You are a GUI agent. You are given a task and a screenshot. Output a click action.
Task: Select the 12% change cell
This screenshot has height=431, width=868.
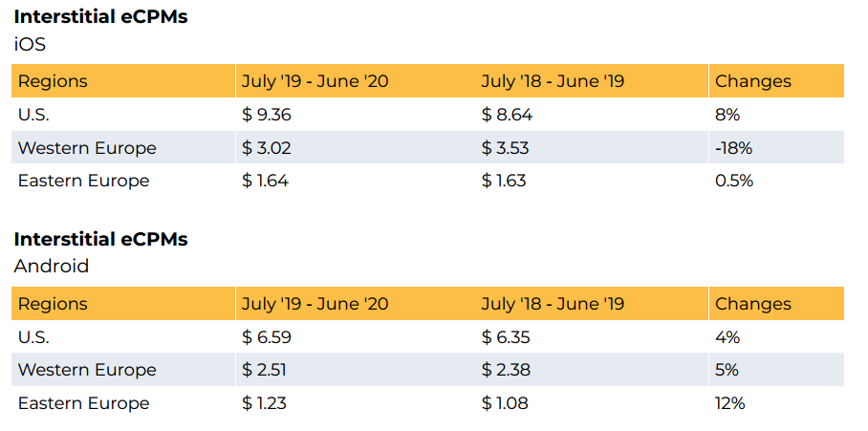pyautogui.click(x=729, y=403)
